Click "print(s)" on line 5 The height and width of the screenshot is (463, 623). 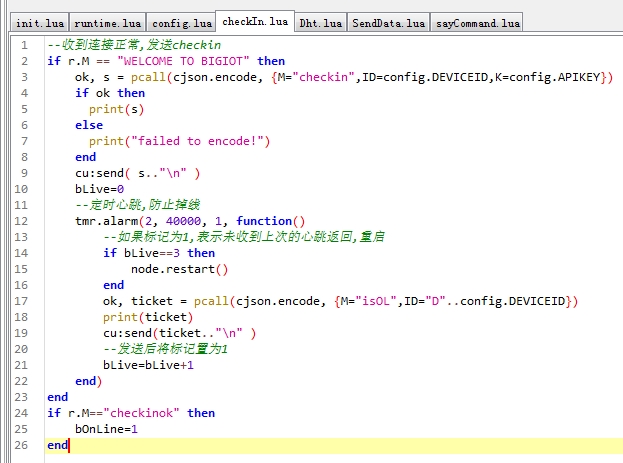click(116, 109)
